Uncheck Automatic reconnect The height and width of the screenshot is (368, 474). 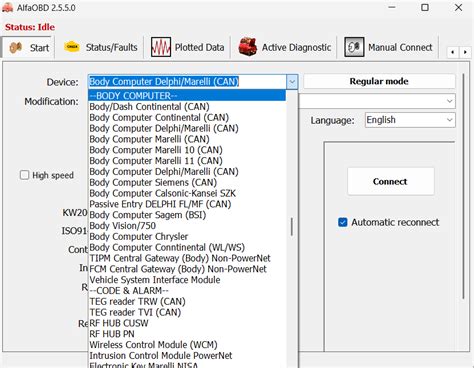[x=343, y=222]
